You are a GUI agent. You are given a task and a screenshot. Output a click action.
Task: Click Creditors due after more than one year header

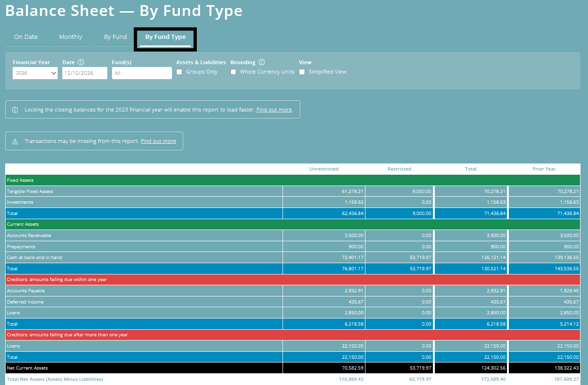pos(293,335)
